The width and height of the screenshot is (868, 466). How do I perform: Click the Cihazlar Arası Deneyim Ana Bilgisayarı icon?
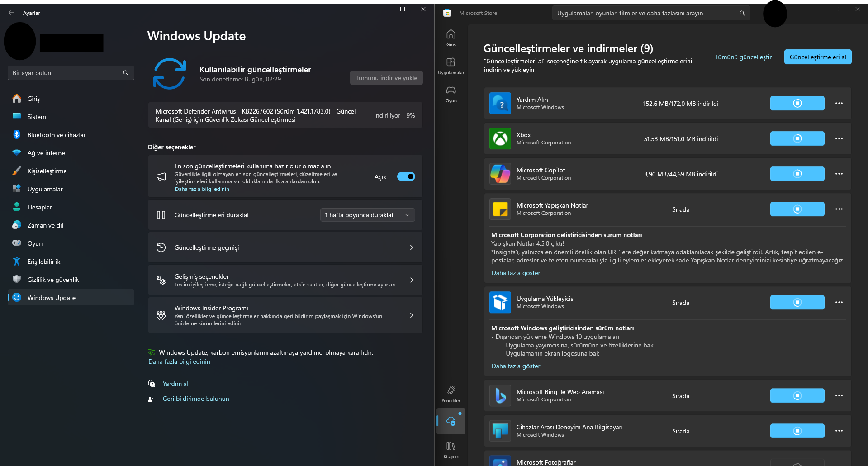tap(500, 431)
